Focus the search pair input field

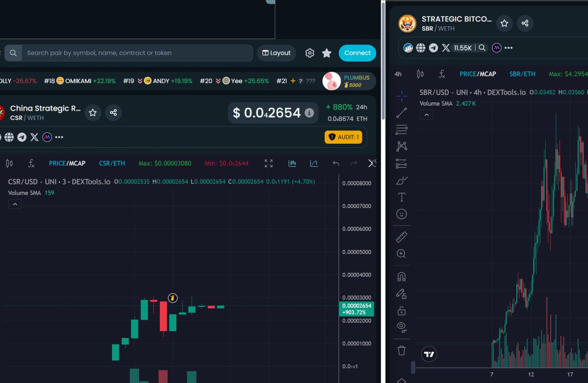137,53
